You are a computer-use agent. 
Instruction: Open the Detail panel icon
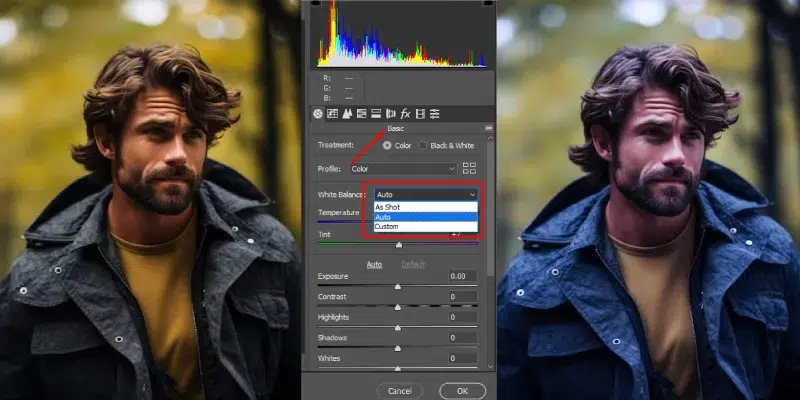click(x=347, y=114)
